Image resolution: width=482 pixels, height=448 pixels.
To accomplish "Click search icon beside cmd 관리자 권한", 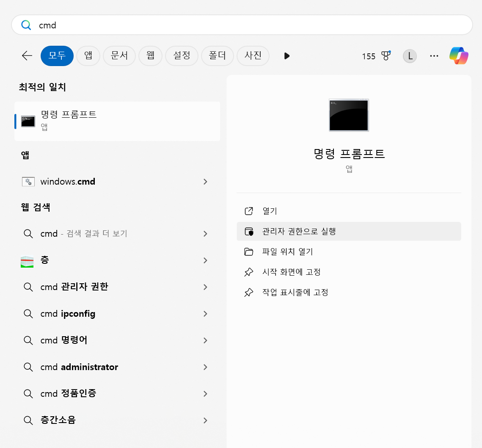I will pyautogui.click(x=28, y=287).
